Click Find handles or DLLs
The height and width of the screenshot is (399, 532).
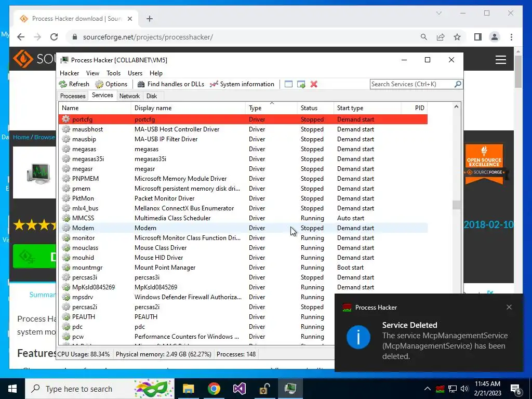click(x=171, y=84)
